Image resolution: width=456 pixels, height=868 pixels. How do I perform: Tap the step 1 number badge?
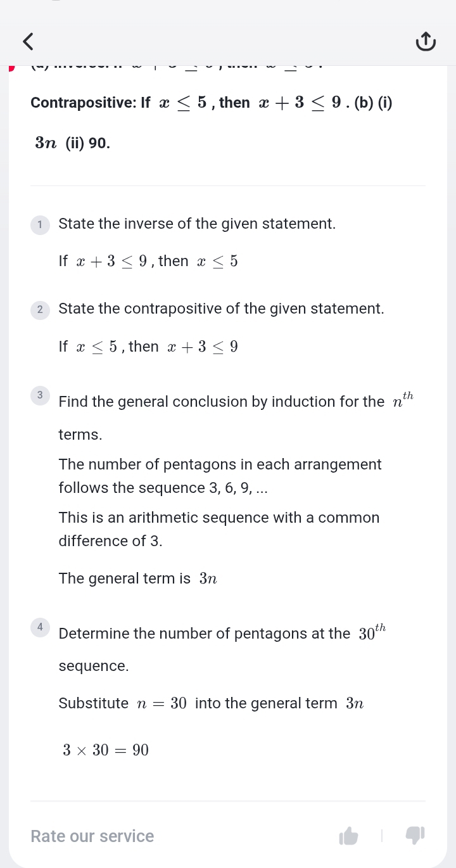[40, 224]
